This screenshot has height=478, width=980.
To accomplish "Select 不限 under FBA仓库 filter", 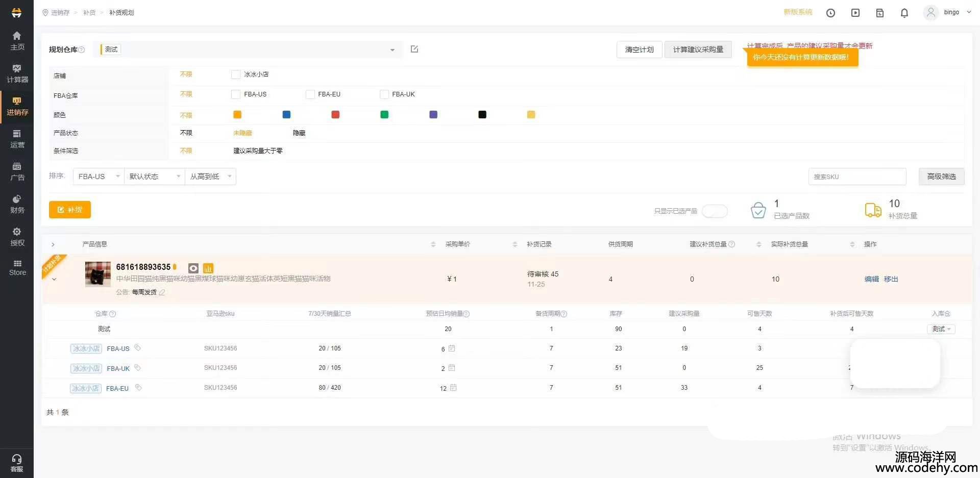I will coord(186,94).
